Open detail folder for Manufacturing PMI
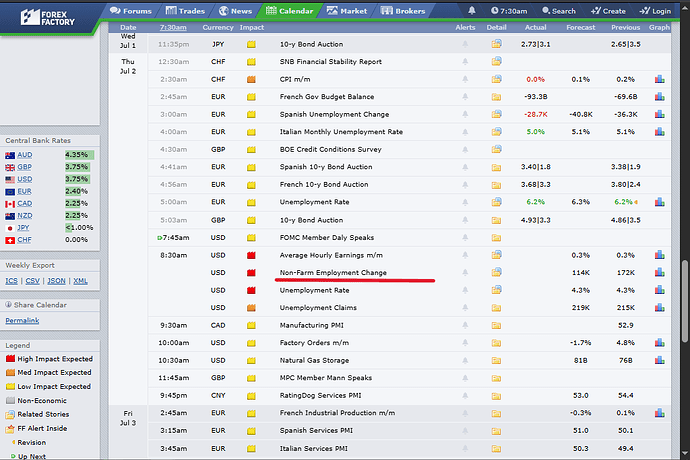 click(496, 325)
